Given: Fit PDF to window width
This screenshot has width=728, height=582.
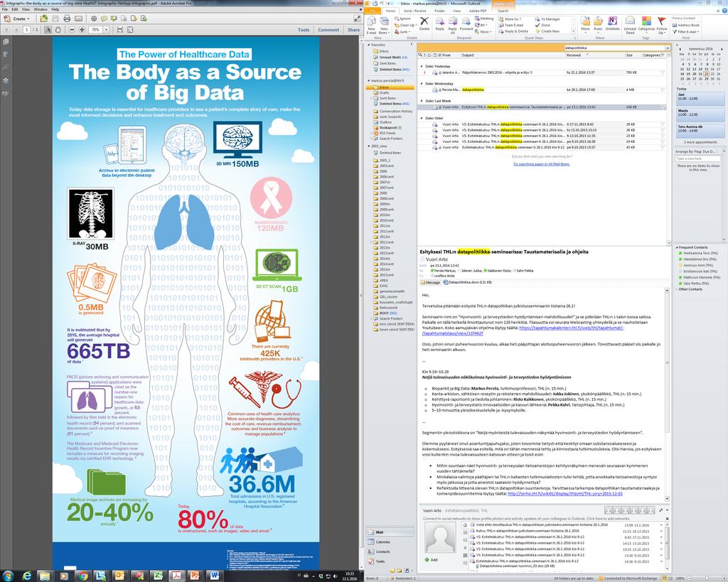Looking at the screenshot, I should coord(119,30).
